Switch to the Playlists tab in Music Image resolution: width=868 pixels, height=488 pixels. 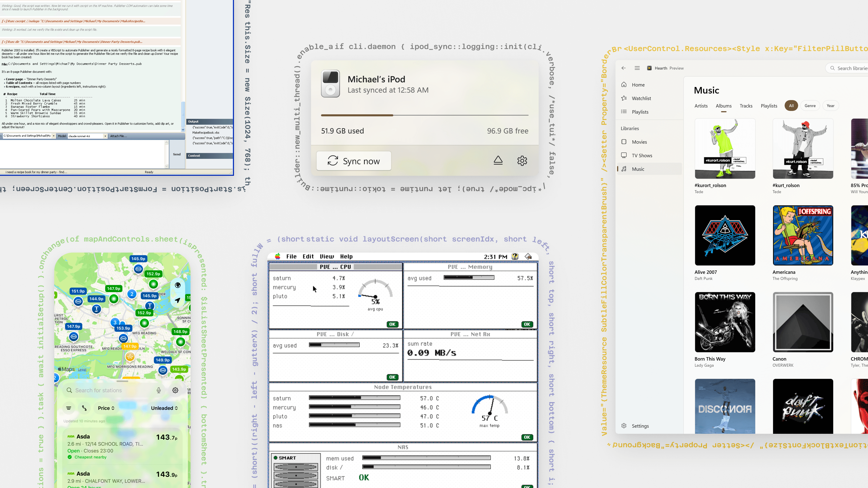pyautogui.click(x=769, y=106)
